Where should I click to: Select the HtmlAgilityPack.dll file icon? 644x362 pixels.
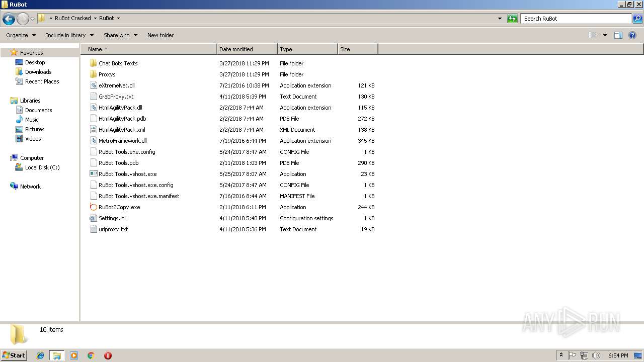[x=93, y=108]
